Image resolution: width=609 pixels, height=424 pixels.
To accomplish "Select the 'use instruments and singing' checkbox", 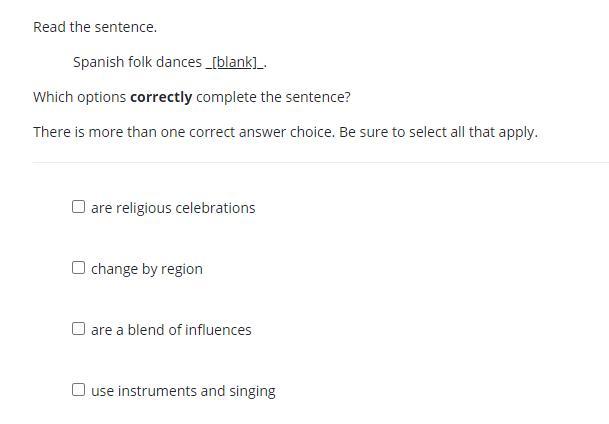I will click(79, 390).
